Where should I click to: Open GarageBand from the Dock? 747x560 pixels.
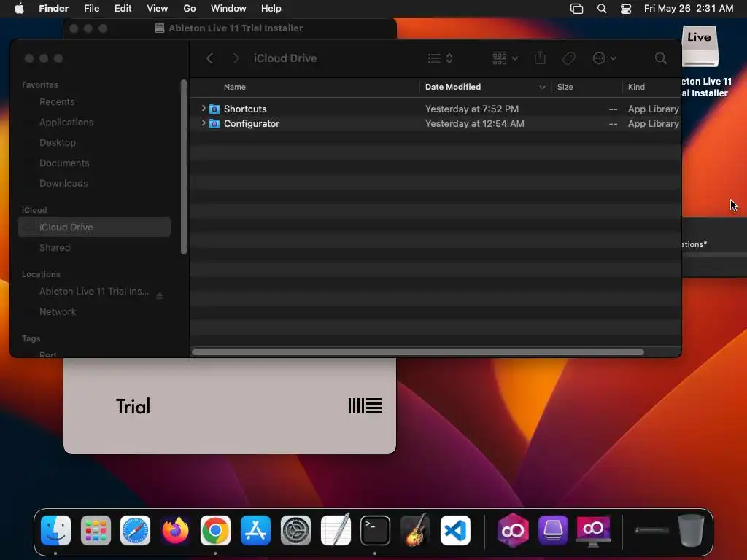[415, 530]
